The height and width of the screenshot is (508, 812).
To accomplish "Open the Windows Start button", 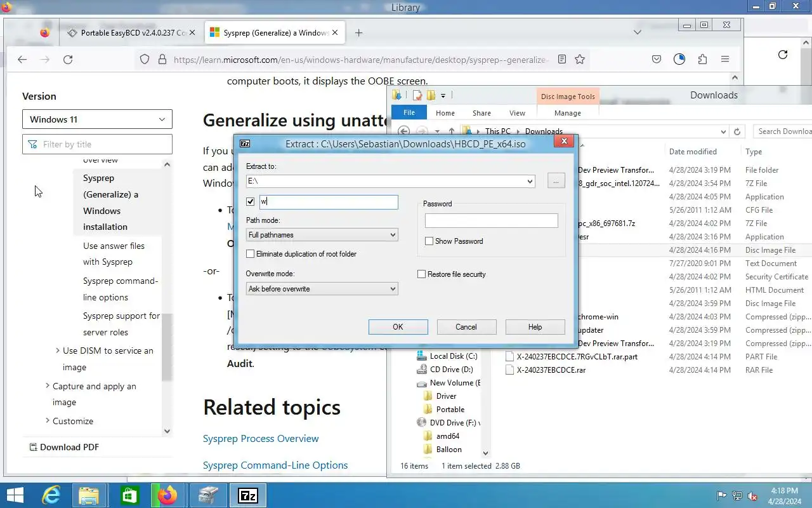I will (x=15, y=495).
